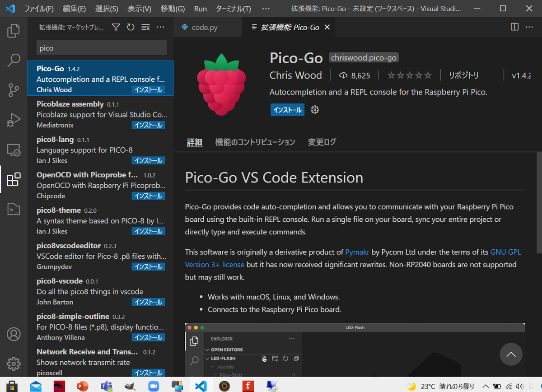542x392 pixels.
Task: Open the extensions view more actions menu
Action: [160, 27]
